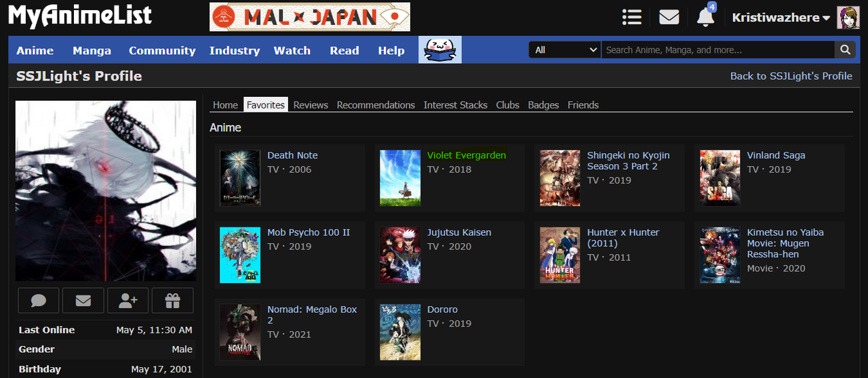Click the Birthday value May 17, 2001
This screenshot has width=868, height=378.
click(162, 369)
